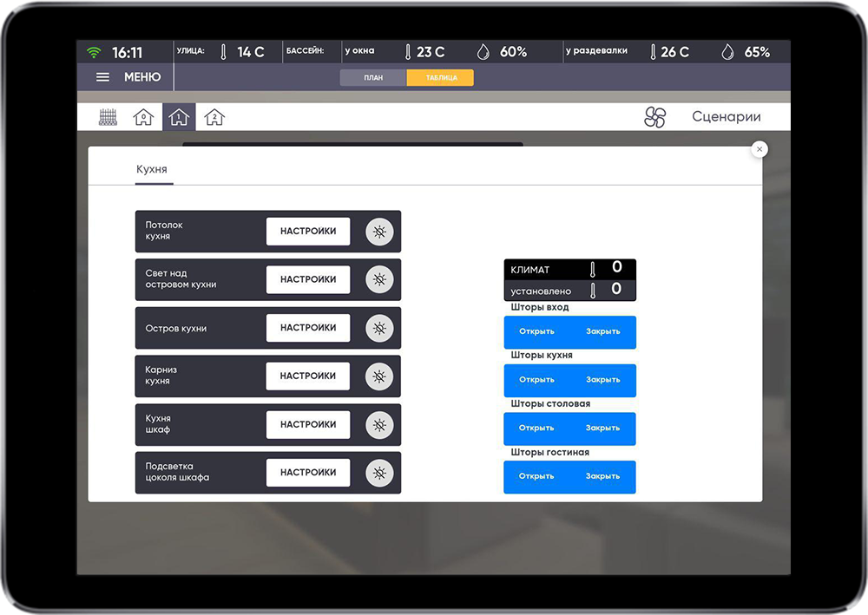Tap the street thermometer icon

tap(224, 52)
